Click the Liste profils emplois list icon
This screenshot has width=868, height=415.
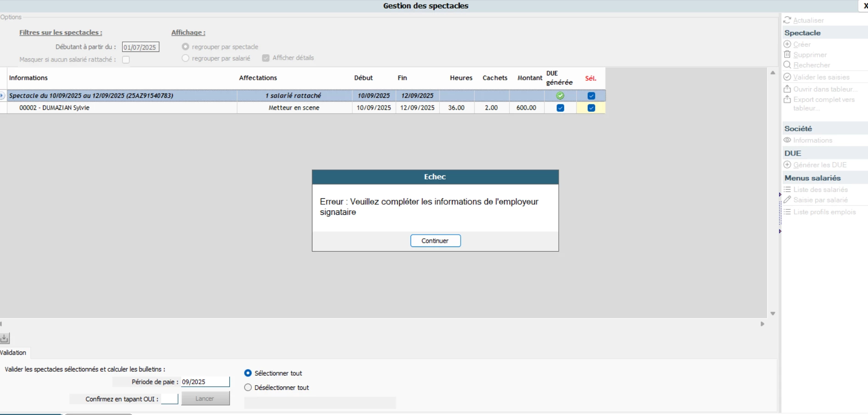pos(787,212)
